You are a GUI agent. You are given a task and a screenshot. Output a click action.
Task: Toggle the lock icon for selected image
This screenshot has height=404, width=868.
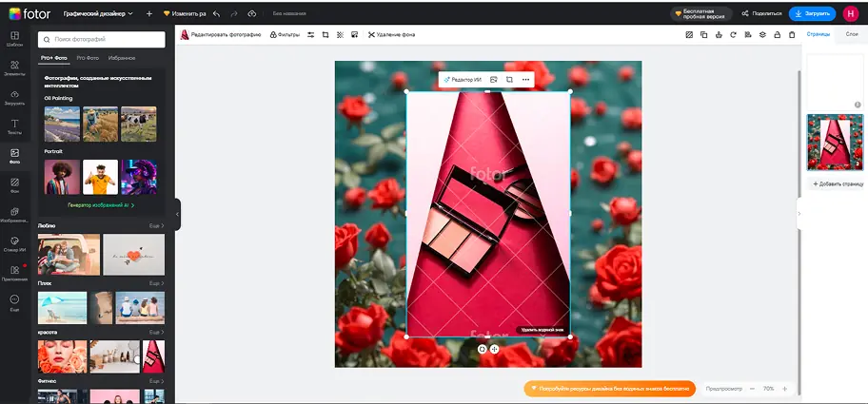[778, 35]
